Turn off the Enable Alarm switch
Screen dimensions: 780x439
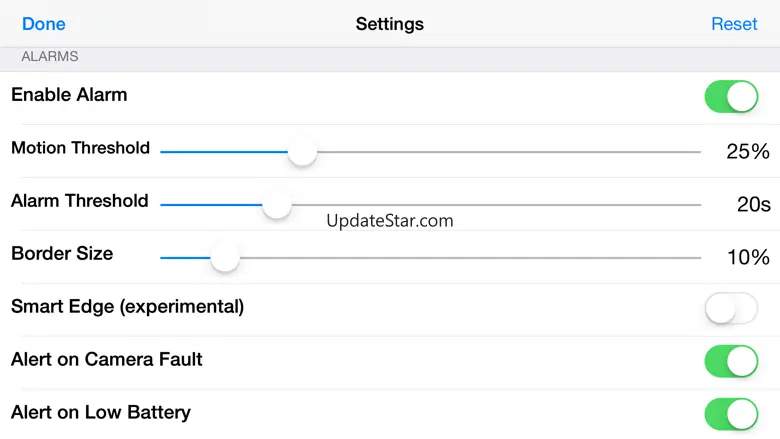[731, 97]
